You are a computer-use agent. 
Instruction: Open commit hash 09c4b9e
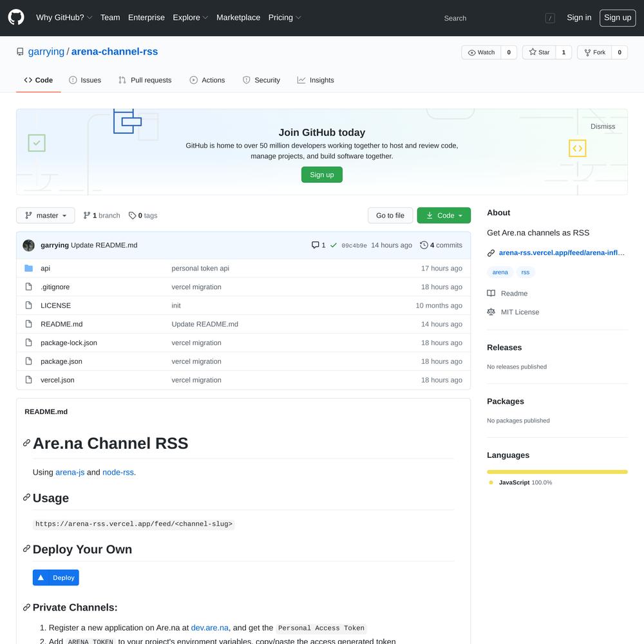click(x=354, y=245)
